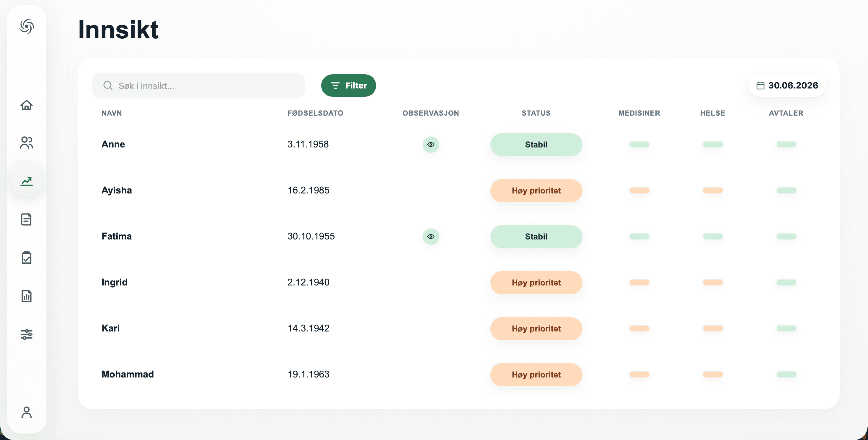Focus the 'Søk i innsikt...' search field
The height and width of the screenshot is (440, 868).
click(x=198, y=86)
